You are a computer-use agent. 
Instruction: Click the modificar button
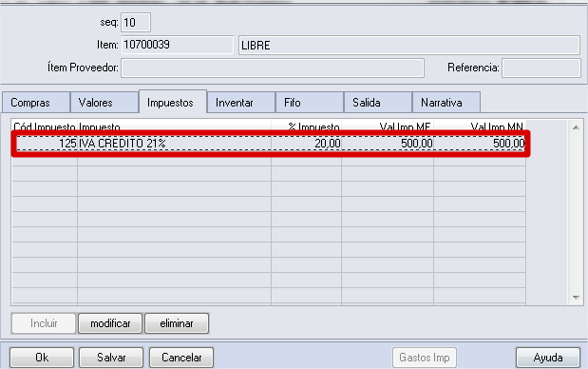tap(110, 323)
